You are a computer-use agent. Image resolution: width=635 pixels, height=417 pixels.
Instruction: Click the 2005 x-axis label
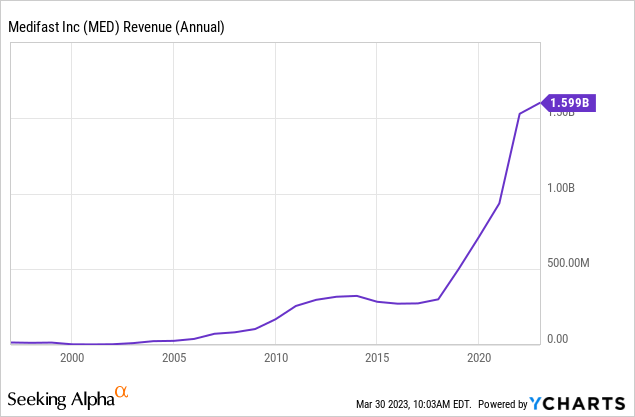pyautogui.click(x=174, y=358)
